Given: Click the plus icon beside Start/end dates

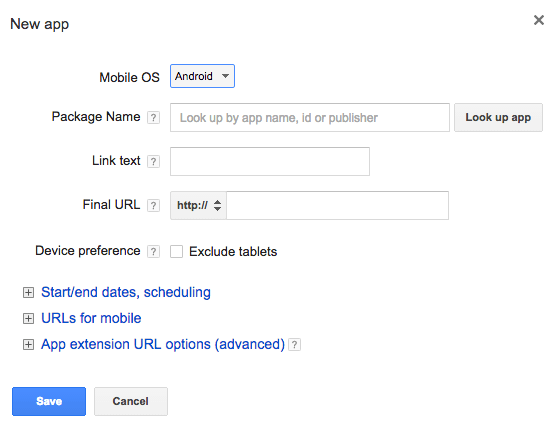Looking at the screenshot, I should tap(28, 293).
